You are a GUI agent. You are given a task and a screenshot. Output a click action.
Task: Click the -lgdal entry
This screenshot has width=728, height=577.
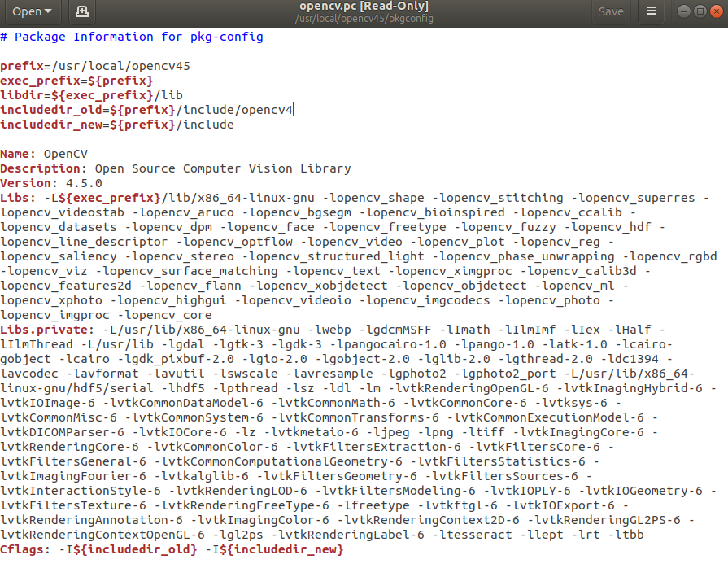tap(183, 344)
